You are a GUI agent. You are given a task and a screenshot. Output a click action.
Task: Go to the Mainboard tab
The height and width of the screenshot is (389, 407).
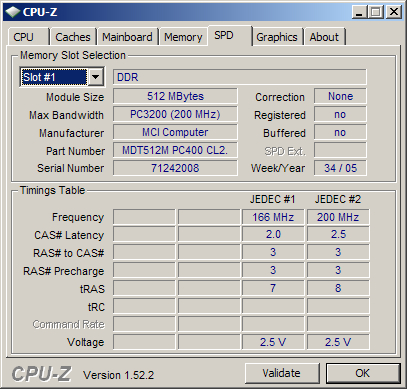tap(127, 37)
